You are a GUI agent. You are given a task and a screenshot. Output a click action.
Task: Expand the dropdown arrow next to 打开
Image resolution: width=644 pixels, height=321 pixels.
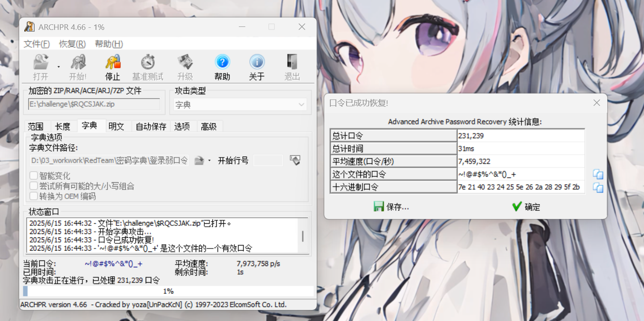59,67
